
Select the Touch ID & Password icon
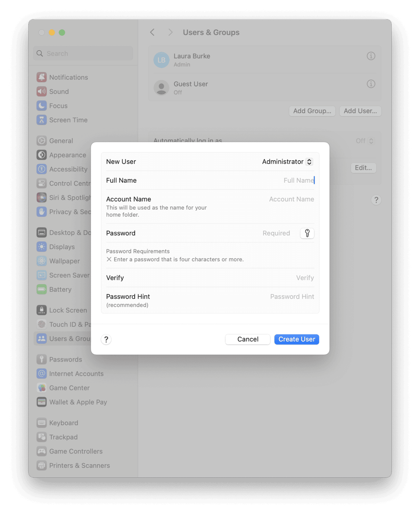point(41,324)
